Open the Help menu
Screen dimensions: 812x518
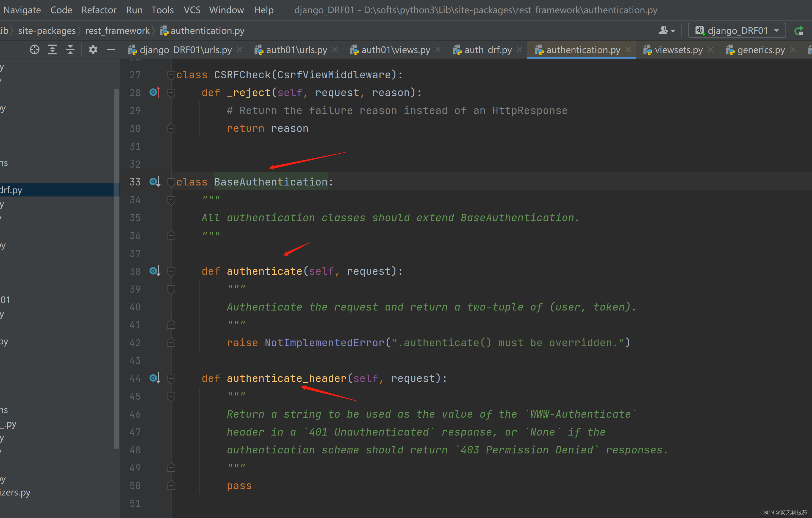tap(263, 10)
